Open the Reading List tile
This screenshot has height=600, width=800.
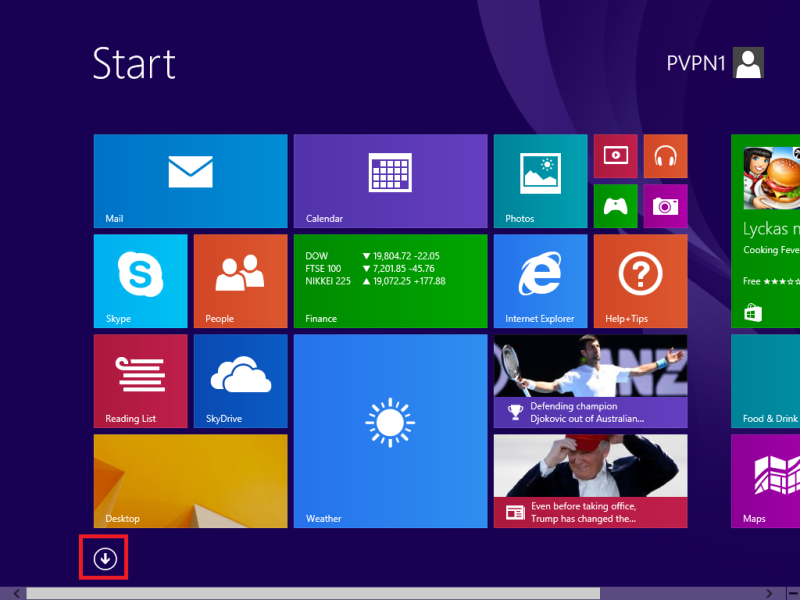pos(140,381)
